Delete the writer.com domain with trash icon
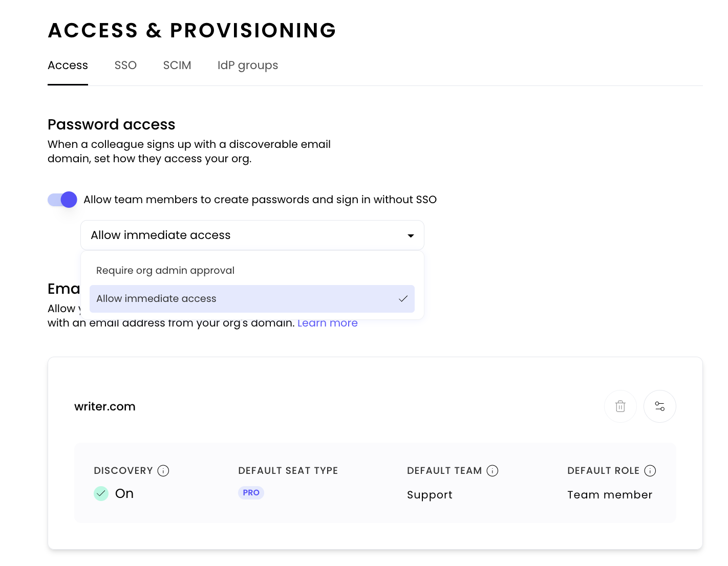 tap(620, 406)
